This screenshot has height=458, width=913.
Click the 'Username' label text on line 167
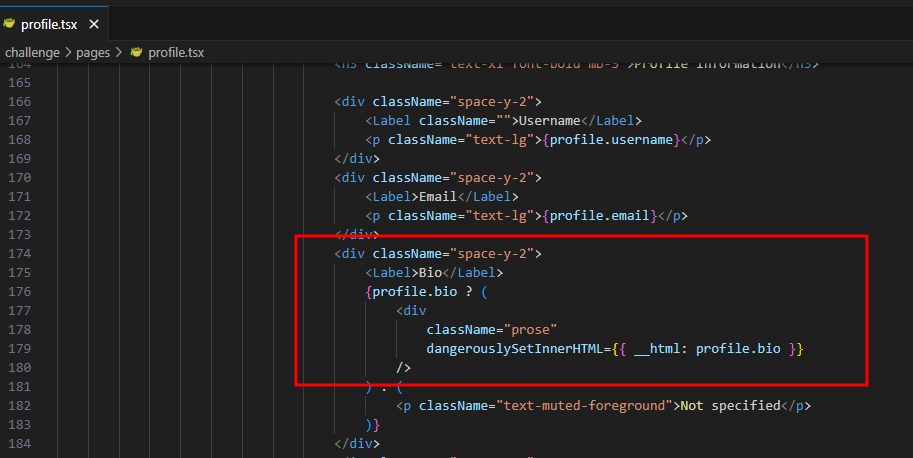point(550,121)
